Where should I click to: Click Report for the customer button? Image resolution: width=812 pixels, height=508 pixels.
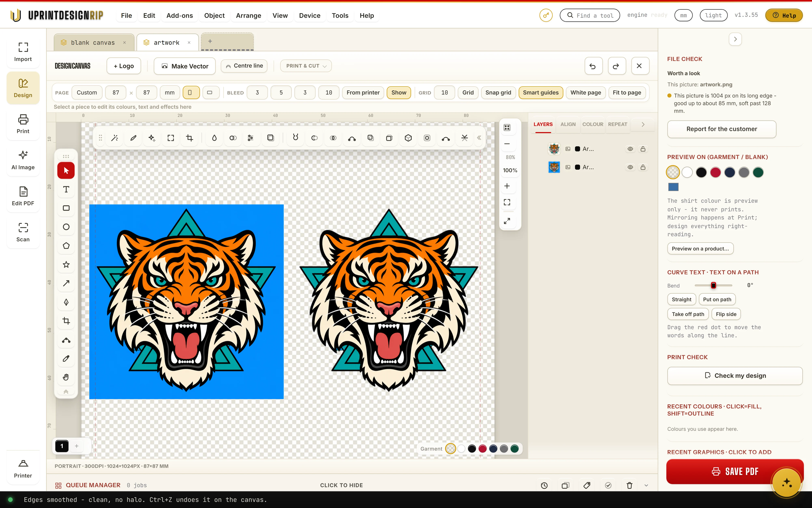(x=721, y=129)
